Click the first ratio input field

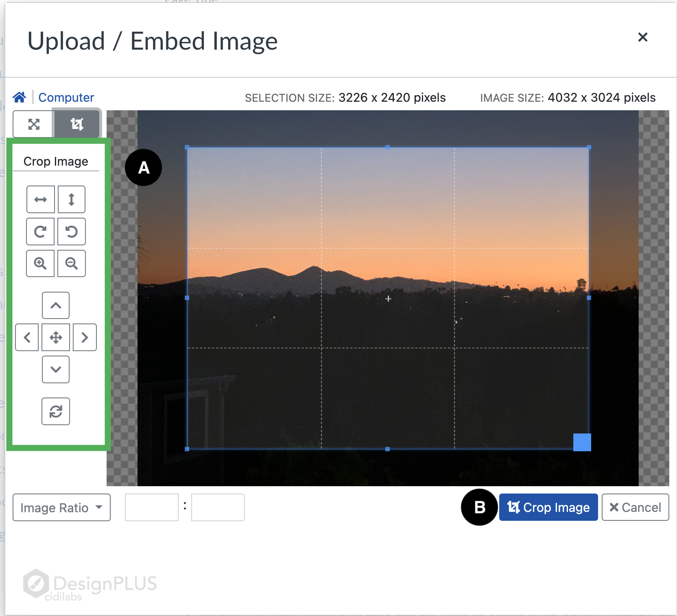click(x=152, y=507)
